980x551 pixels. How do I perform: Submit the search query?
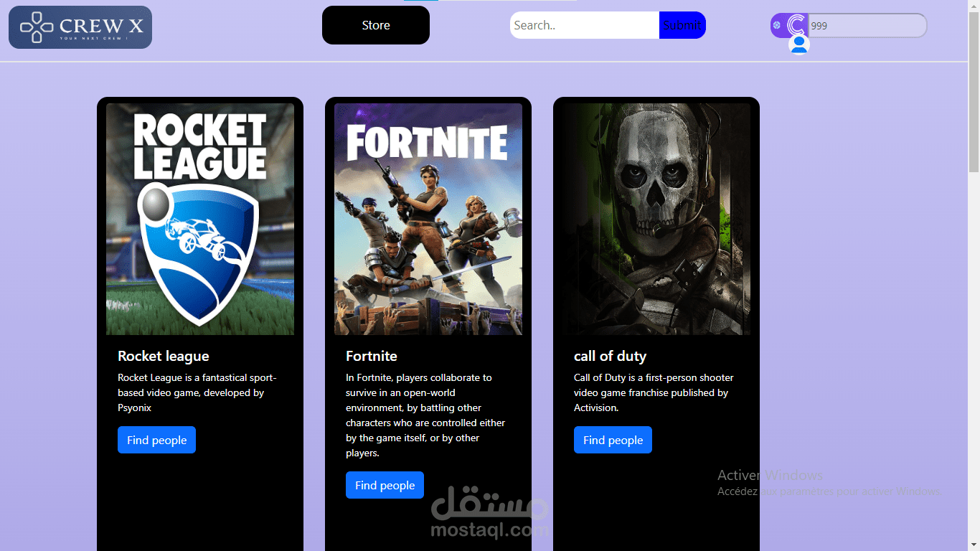[x=682, y=25]
